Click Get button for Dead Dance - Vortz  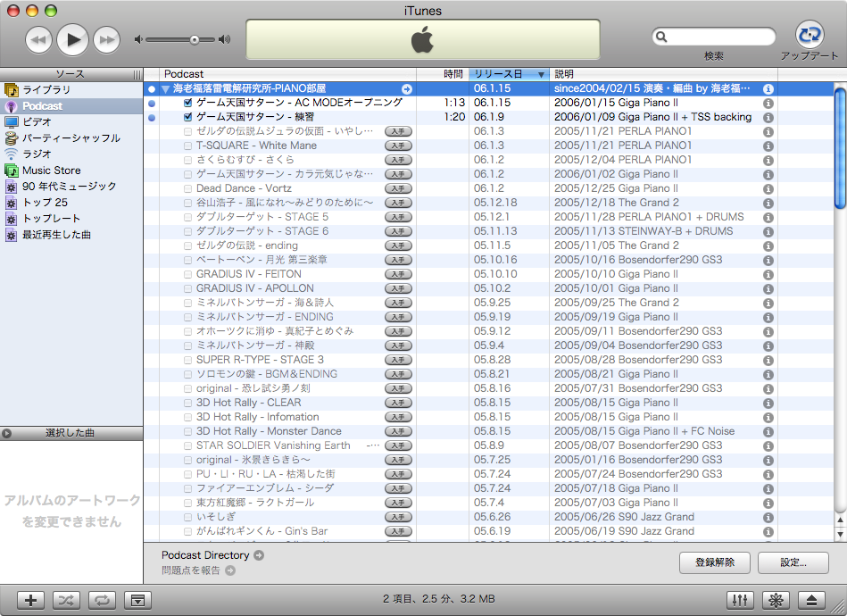click(398, 188)
